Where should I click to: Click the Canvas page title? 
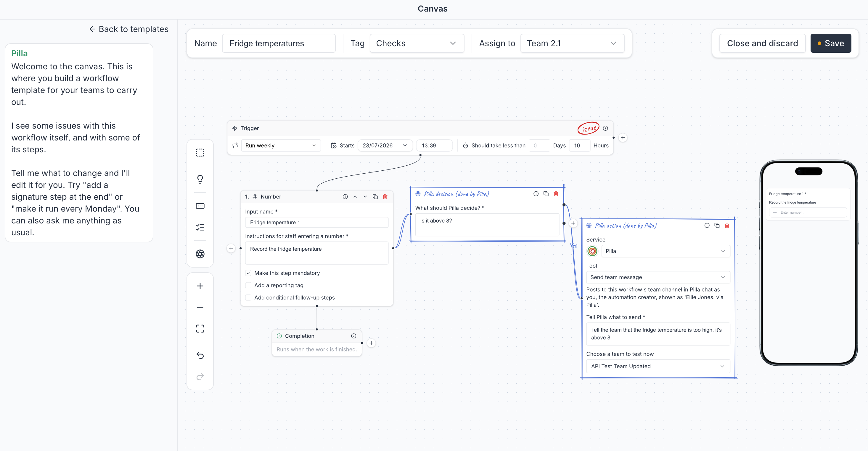(433, 9)
